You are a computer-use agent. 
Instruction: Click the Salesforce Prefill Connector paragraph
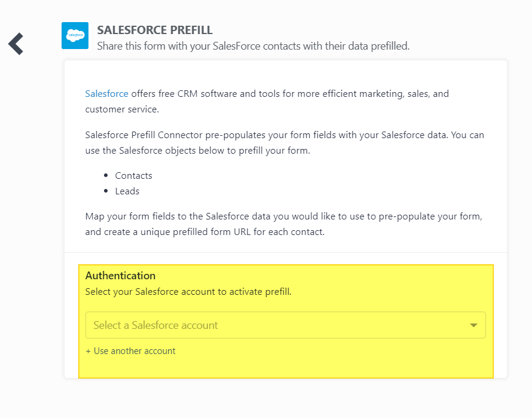tap(285, 142)
